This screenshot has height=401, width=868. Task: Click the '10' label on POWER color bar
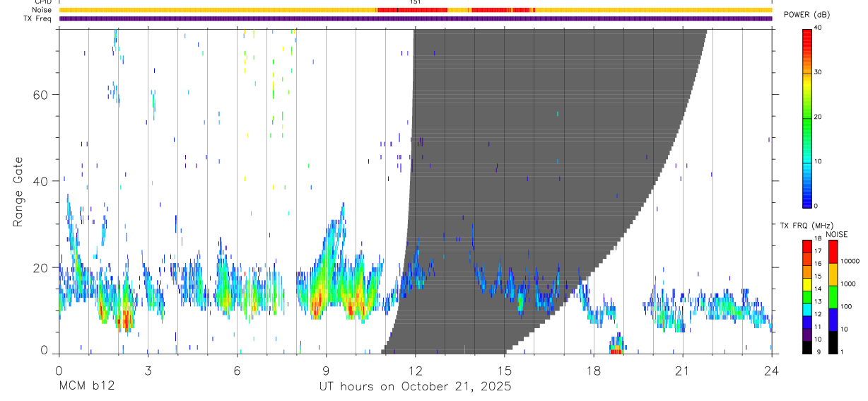pos(819,161)
